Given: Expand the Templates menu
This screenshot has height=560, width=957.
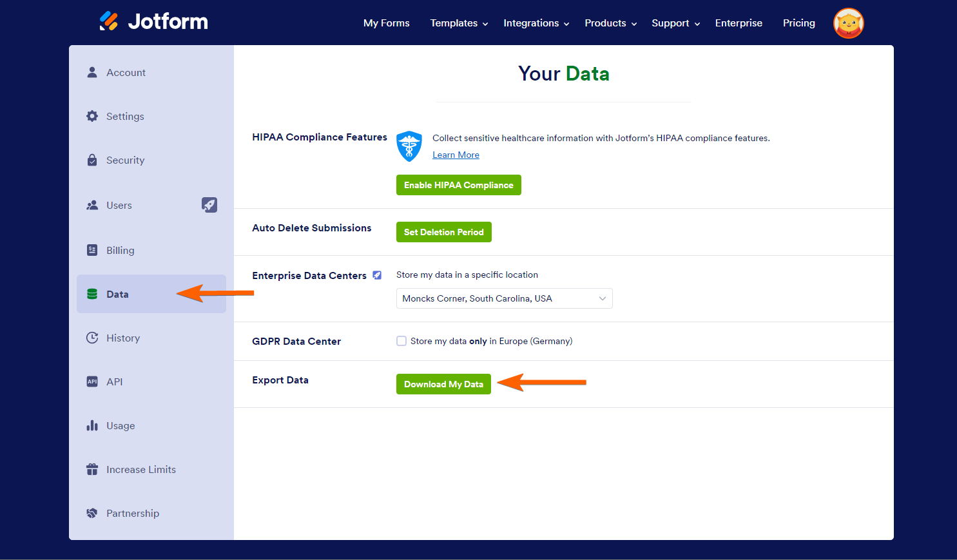Looking at the screenshot, I should click(x=459, y=23).
